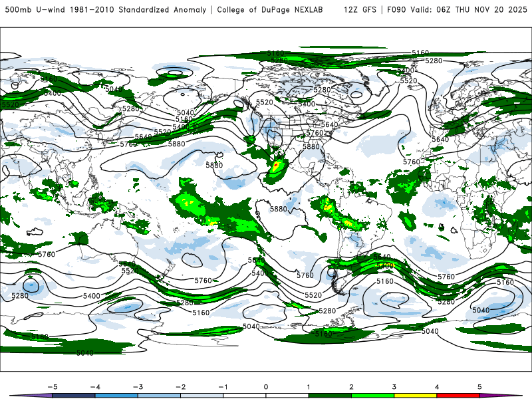Image resolution: width=532 pixels, height=399 pixels.
Task: Click the yellow 3 to 4 colorbar segment
Action: click(x=415, y=396)
